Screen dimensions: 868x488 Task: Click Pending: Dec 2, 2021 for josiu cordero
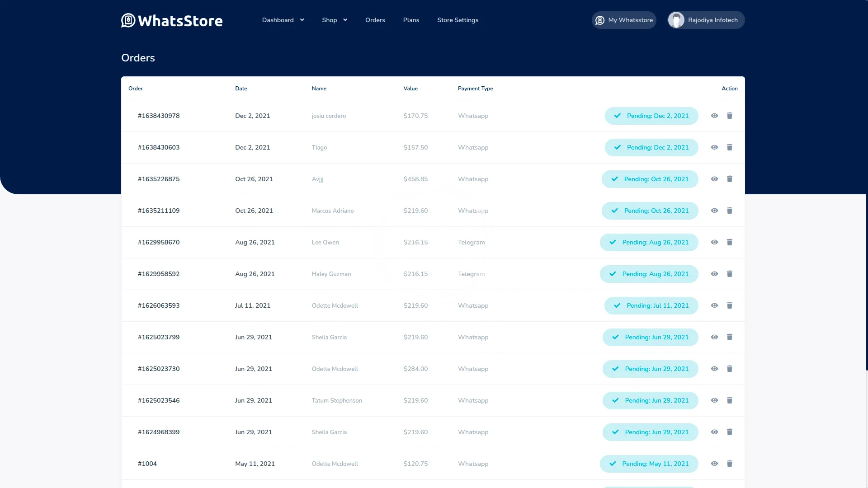tap(651, 116)
